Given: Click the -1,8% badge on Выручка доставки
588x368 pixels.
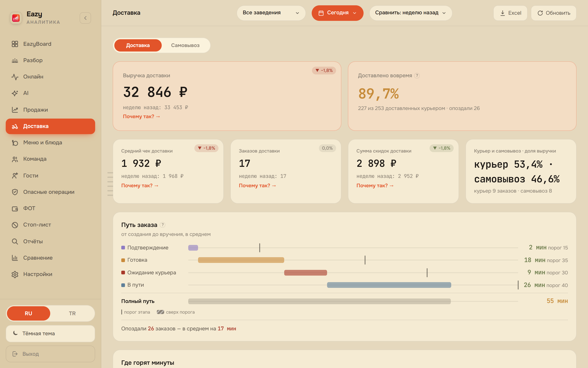Looking at the screenshot, I should (x=324, y=70).
